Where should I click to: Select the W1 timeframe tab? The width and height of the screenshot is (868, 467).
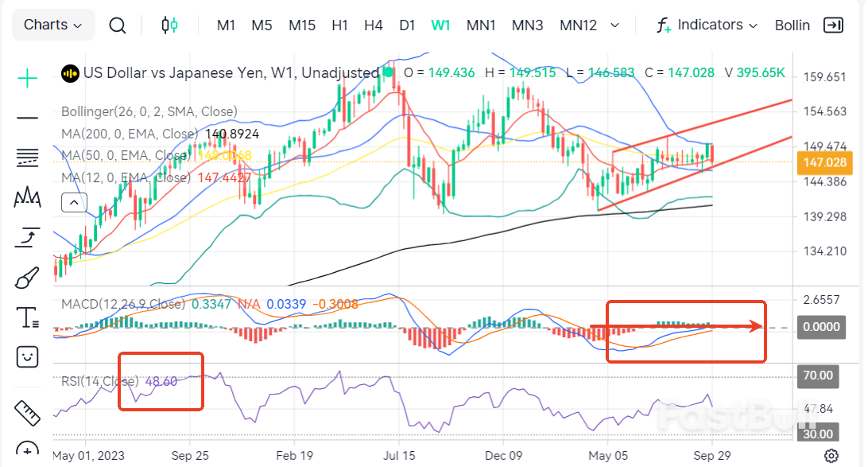point(441,25)
